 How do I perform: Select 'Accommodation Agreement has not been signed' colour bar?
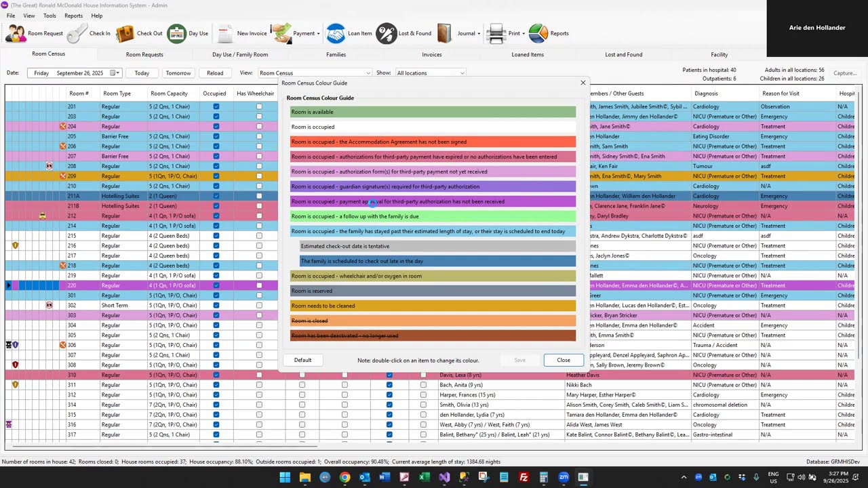point(433,142)
